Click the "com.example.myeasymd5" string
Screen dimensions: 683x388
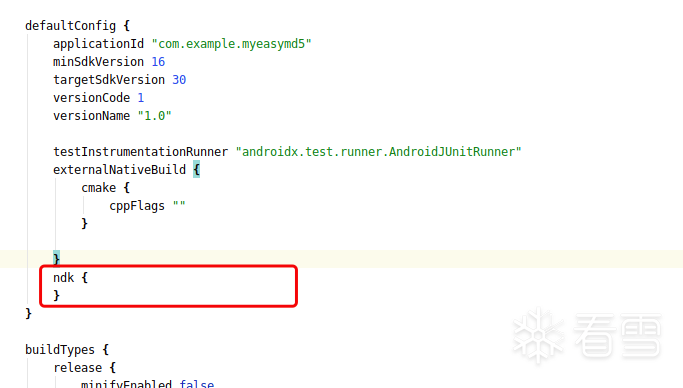231,44
